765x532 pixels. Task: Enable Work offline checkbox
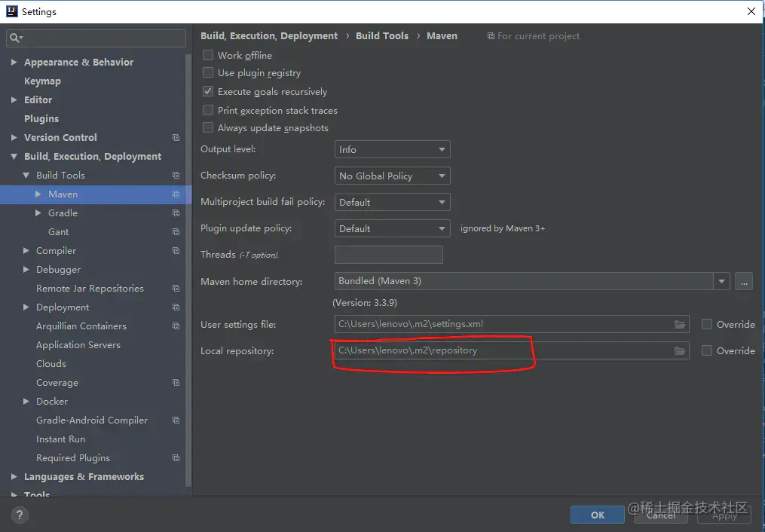pyautogui.click(x=208, y=55)
